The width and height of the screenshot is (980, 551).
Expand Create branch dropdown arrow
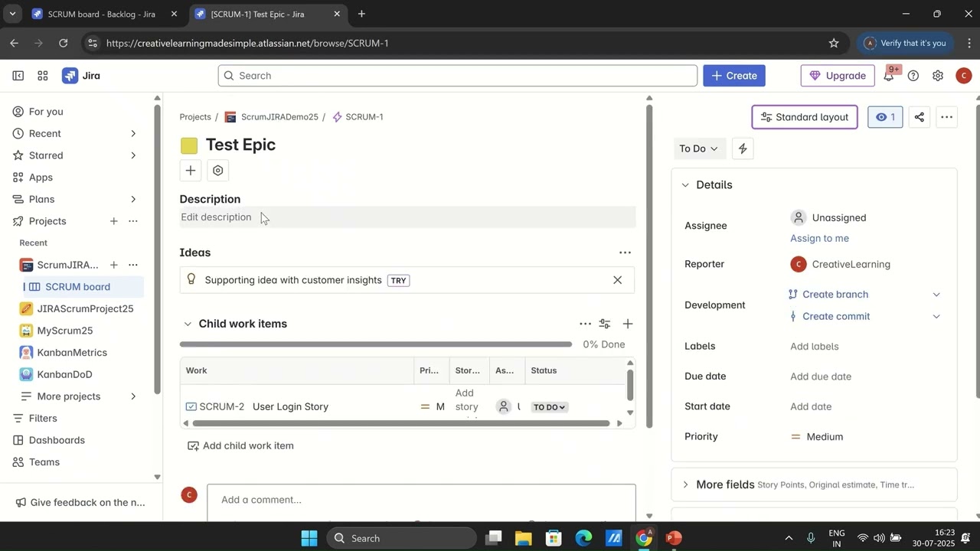(x=936, y=295)
